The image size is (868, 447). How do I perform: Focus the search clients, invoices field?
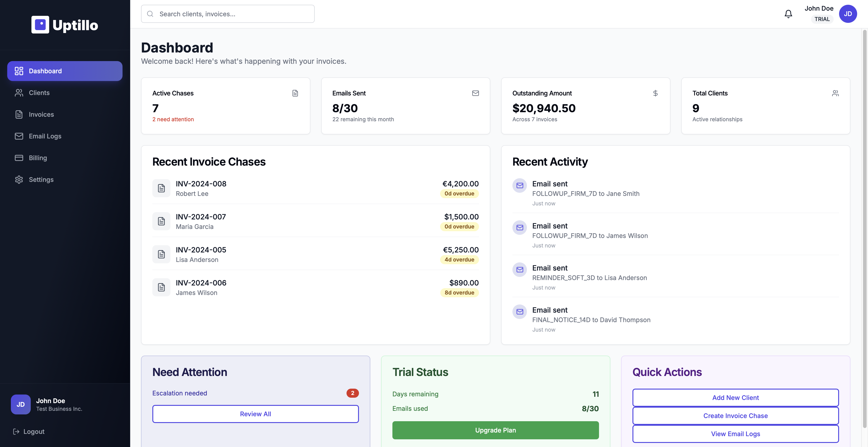228,14
